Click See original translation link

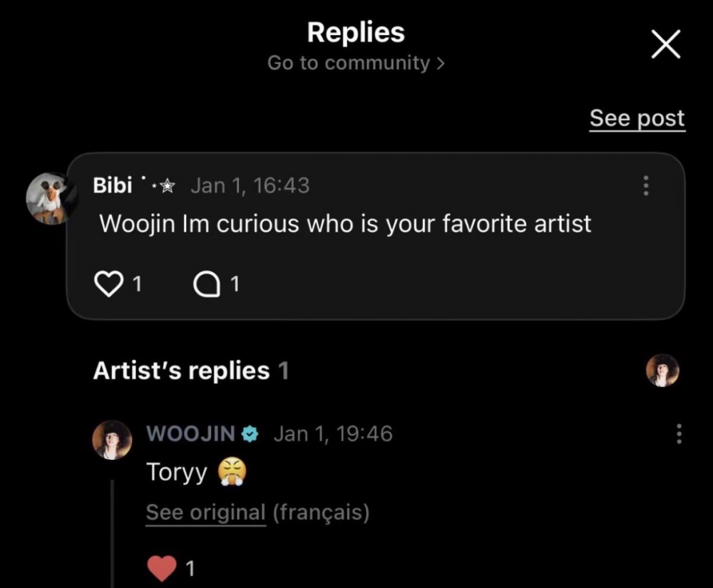(x=205, y=512)
